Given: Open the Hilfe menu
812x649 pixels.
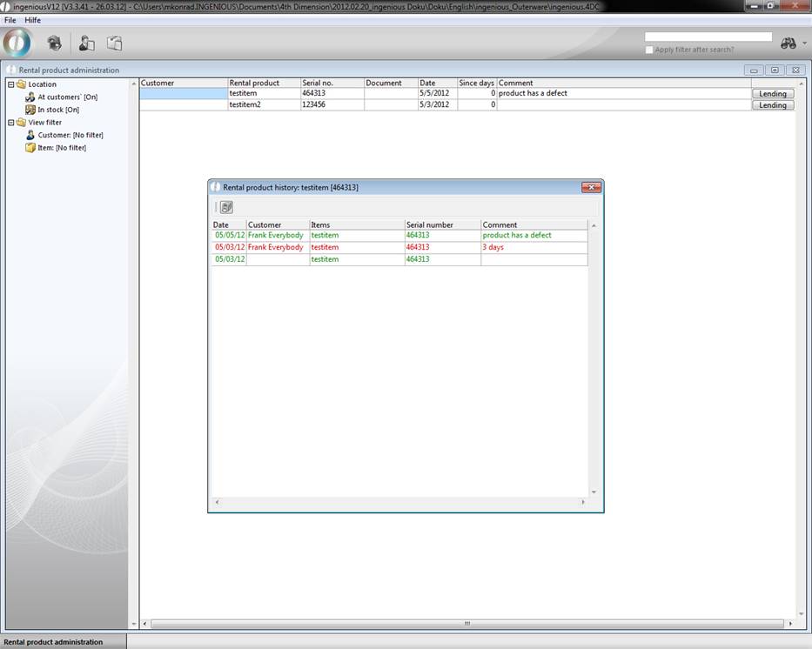Looking at the screenshot, I should point(33,20).
